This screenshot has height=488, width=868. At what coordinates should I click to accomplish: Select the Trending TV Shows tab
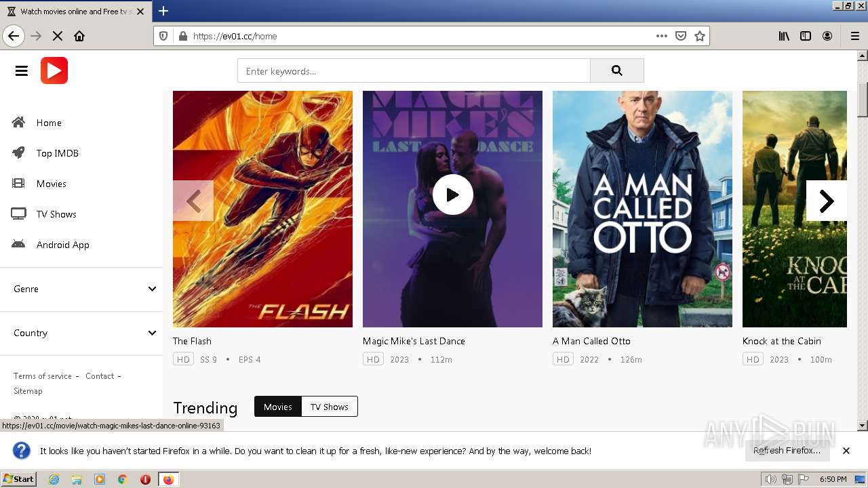click(330, 407)
